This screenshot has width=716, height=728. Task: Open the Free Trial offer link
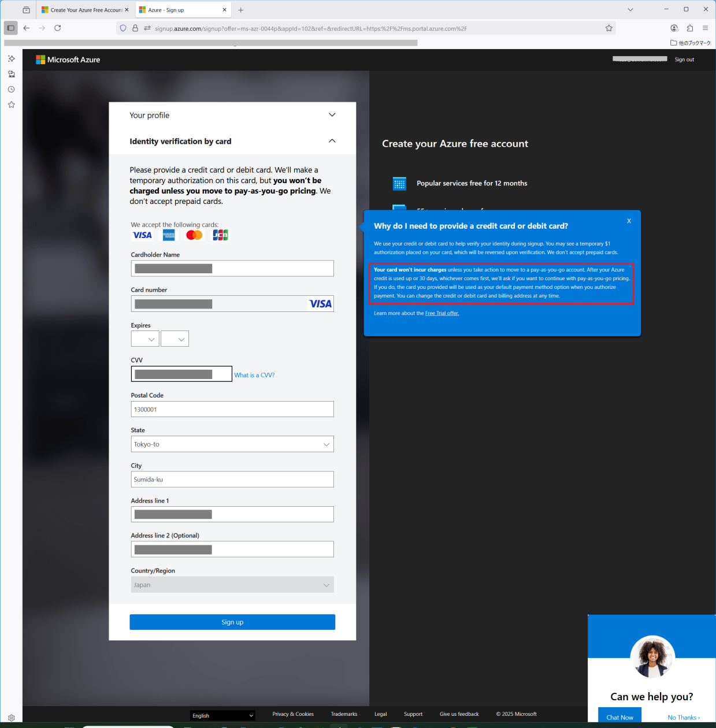[x=442, y=313]
